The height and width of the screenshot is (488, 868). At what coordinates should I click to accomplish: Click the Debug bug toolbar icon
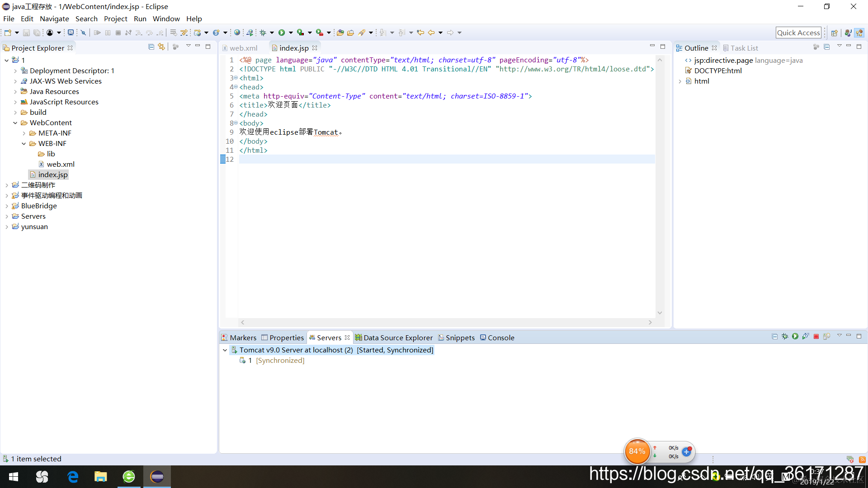point(263,33)
